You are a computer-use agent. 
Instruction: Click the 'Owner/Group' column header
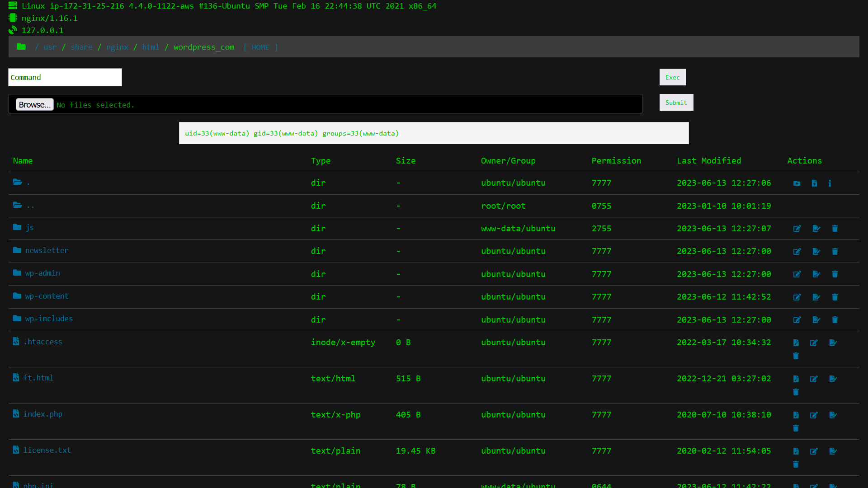[508, 160]
